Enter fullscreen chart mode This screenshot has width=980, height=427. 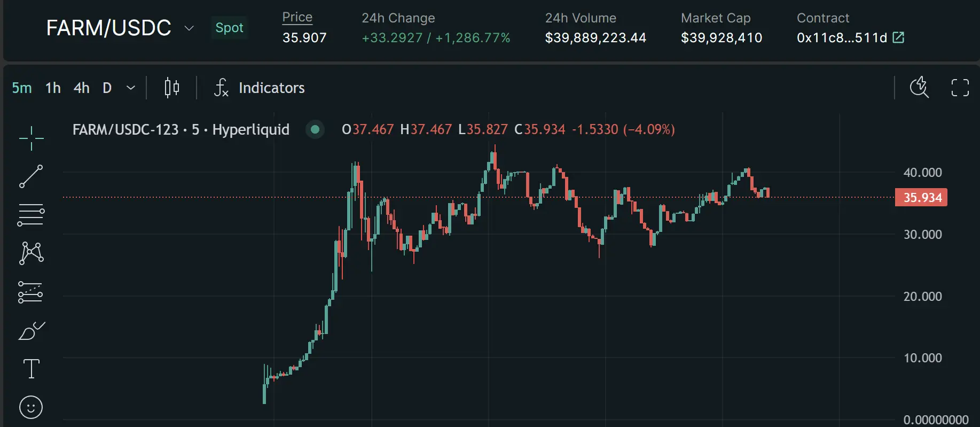click(x=960, y=88)
